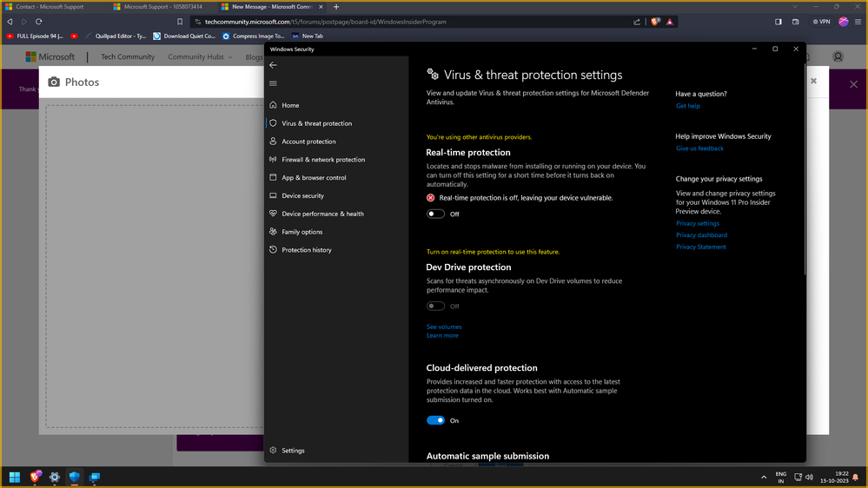Open the Privacy Statement link

click(701, 247)
